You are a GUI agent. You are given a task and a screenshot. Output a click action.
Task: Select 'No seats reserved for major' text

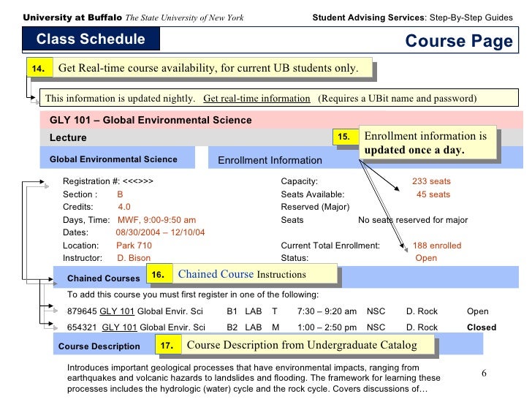pos(413,220)
